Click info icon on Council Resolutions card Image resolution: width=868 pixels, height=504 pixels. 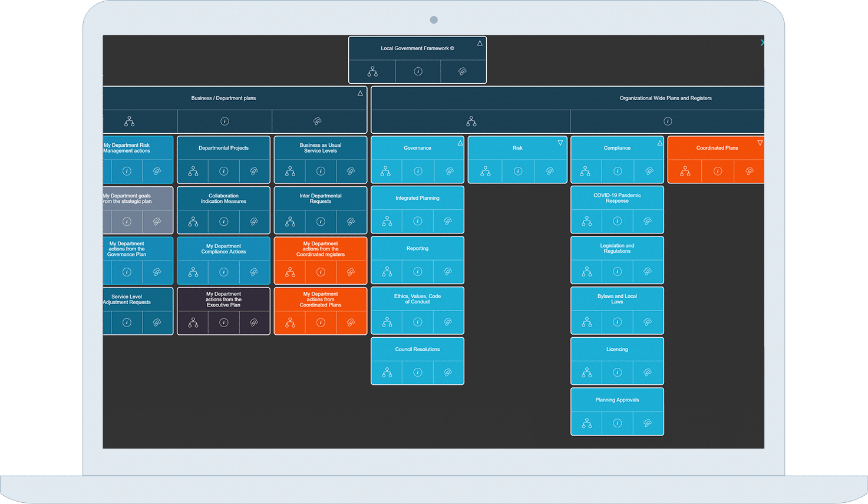(417, 373)
